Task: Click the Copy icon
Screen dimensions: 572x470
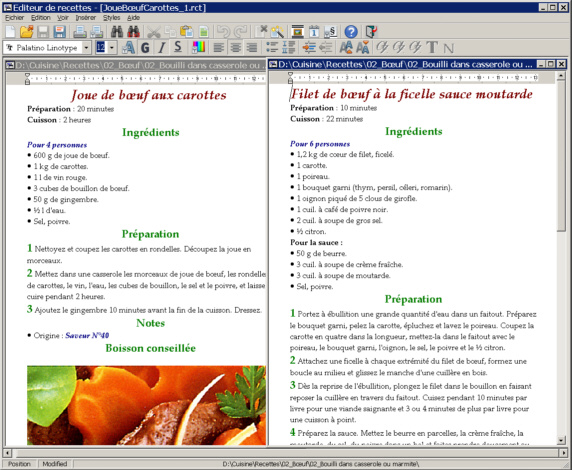Action: (170, 32)
